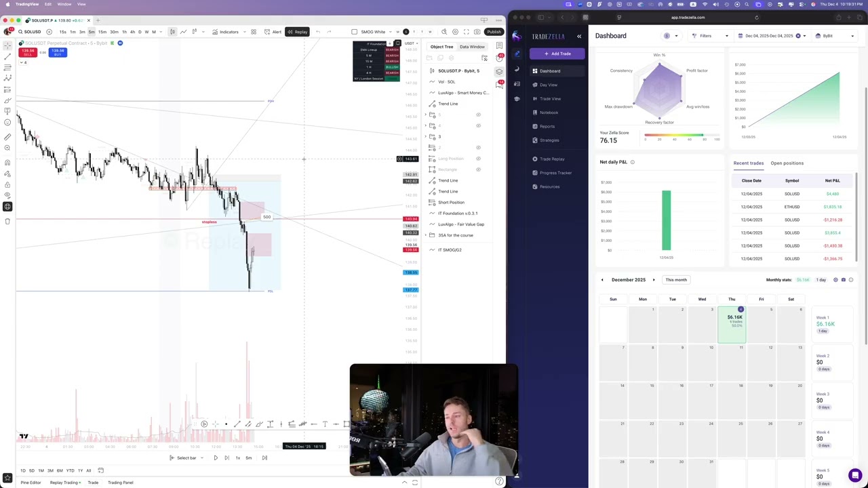Select the 5m timeframe
The image size is (868, 488).
click(x=92, y=32)
